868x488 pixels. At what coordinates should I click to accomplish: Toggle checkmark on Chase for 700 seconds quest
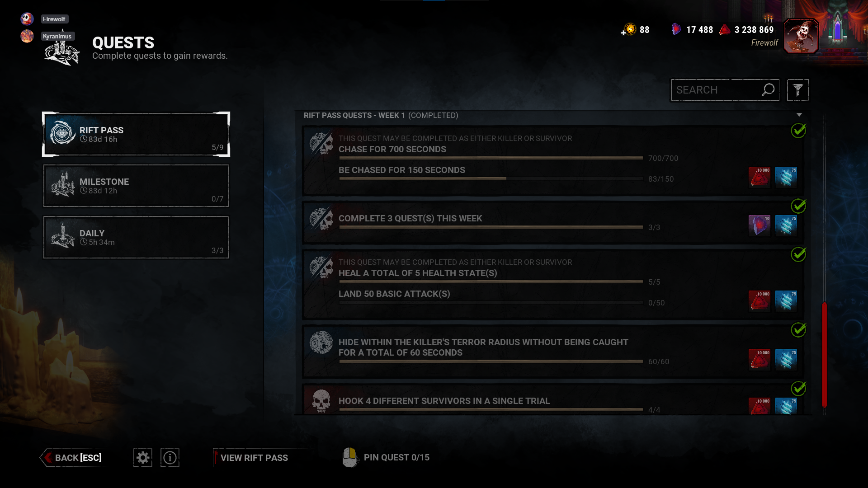point(798,131)
